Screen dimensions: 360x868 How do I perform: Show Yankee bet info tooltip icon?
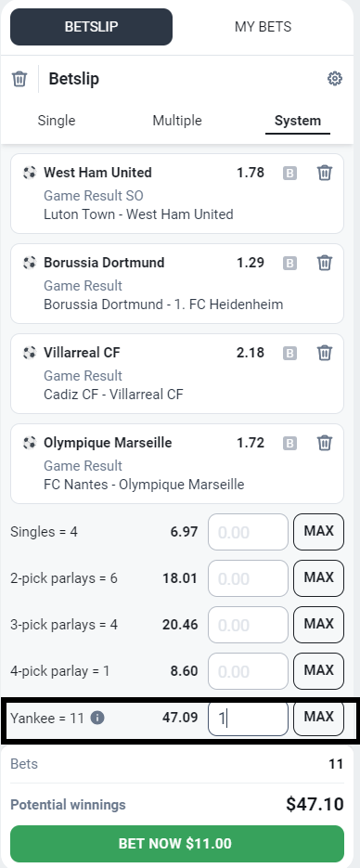pos(97,718)
